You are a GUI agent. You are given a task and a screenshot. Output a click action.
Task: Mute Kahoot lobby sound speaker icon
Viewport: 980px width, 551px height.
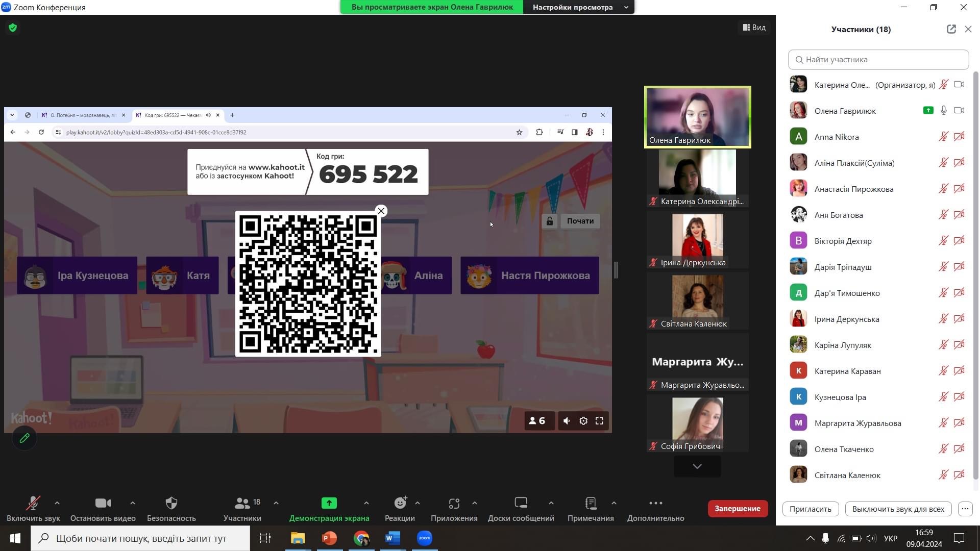[567, 421]
